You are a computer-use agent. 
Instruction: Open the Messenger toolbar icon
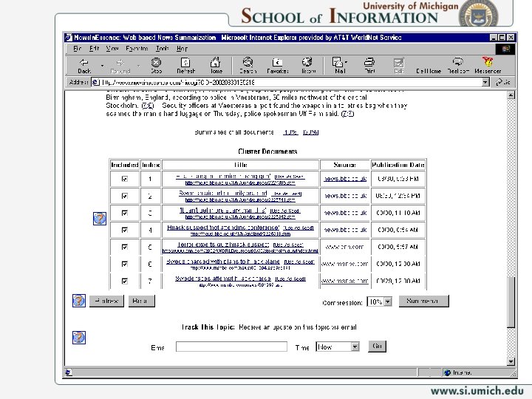pos(488,66)
